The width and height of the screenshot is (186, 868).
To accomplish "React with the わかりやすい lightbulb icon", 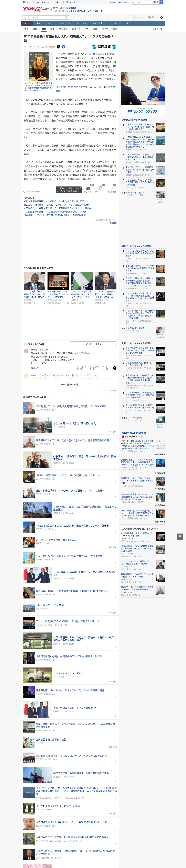I will pyautogui.click(x=100, y=188).
